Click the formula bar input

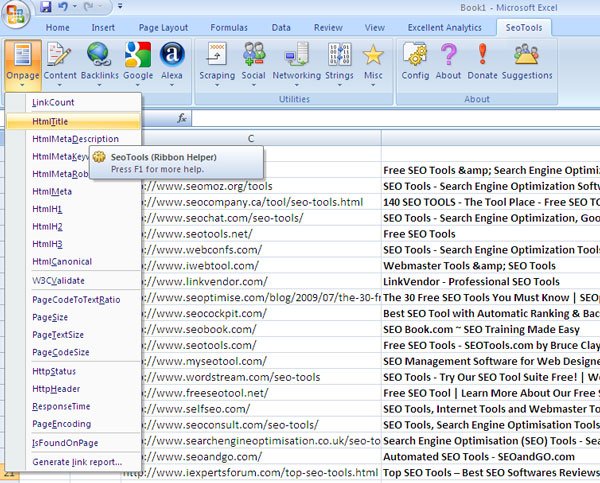pyautogui.click(x=396, y=118)
